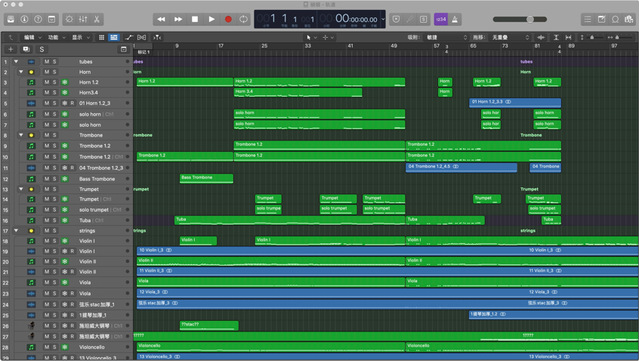Toggle Catch Playhead

tap(157, 37)
